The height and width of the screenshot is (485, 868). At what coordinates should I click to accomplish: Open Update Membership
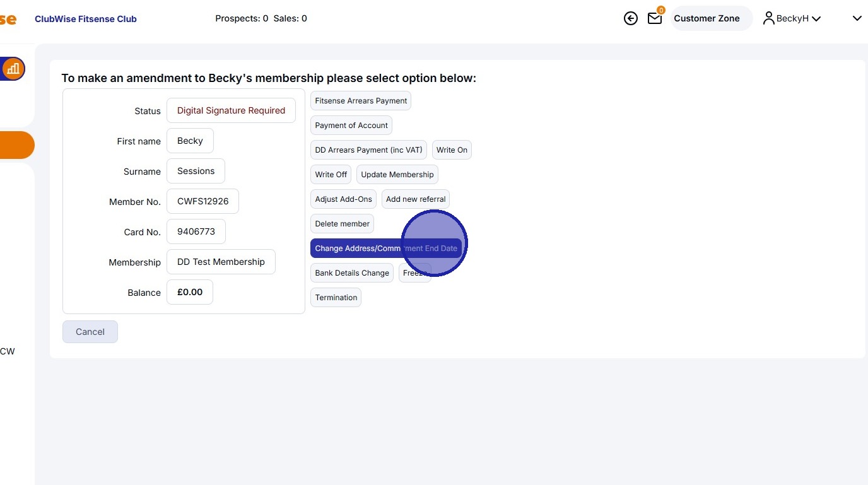(397, 174)
